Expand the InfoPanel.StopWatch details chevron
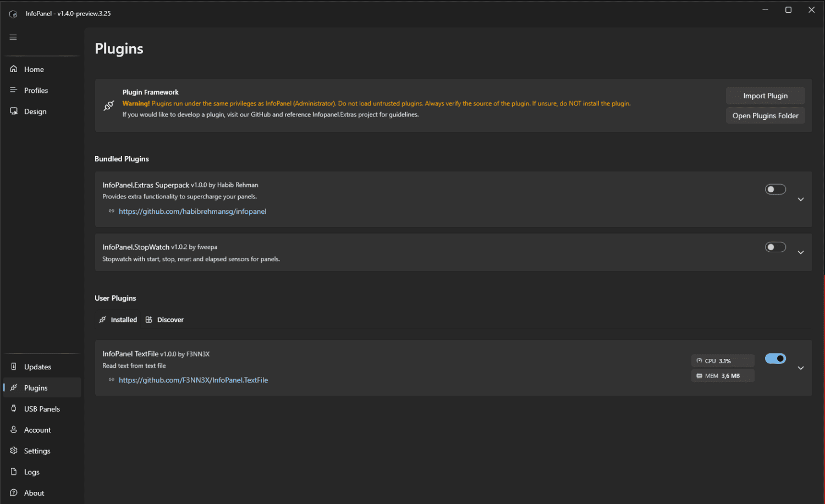825x504 pixels. 801,252
